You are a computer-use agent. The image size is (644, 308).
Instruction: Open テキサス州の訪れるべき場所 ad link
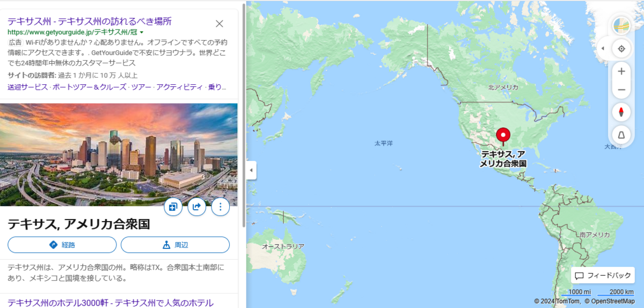point(90,21)
